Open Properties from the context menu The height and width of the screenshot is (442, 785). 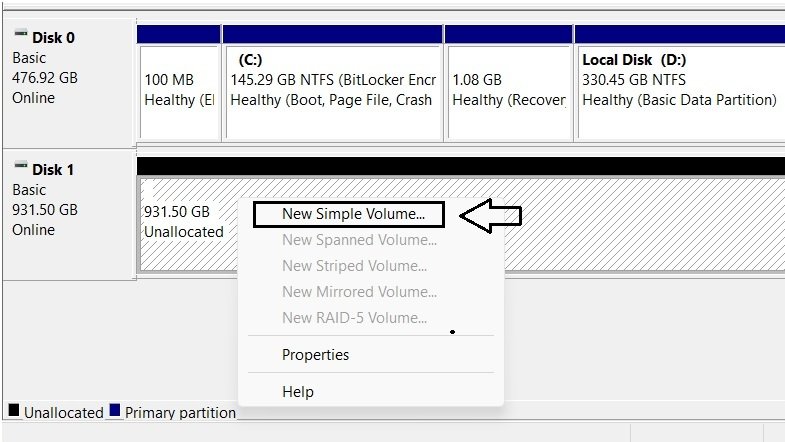click(x=315, y=355)
